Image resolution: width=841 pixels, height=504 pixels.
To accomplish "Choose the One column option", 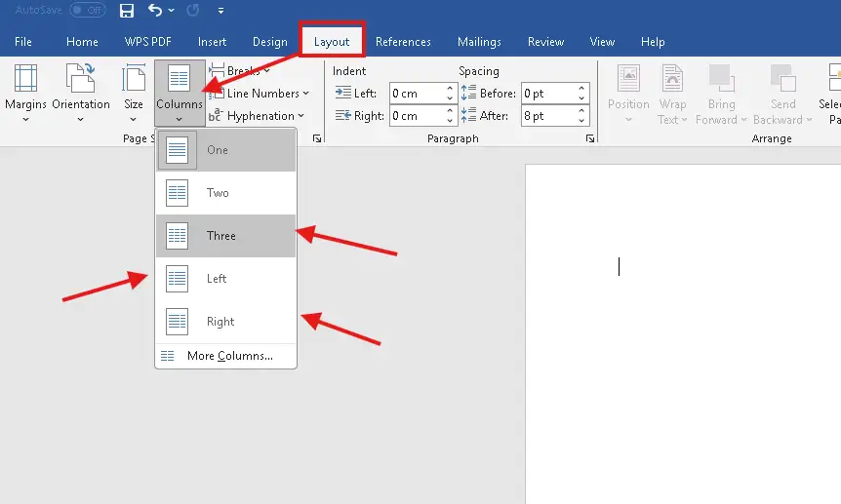I will (x=225, y=150).
